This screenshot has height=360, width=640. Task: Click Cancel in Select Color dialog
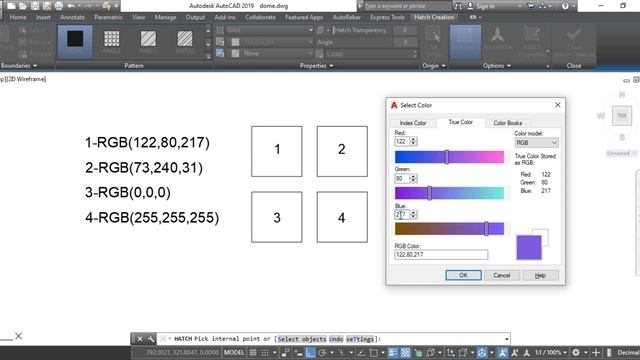pyautogui.click(x=502, y=276)
